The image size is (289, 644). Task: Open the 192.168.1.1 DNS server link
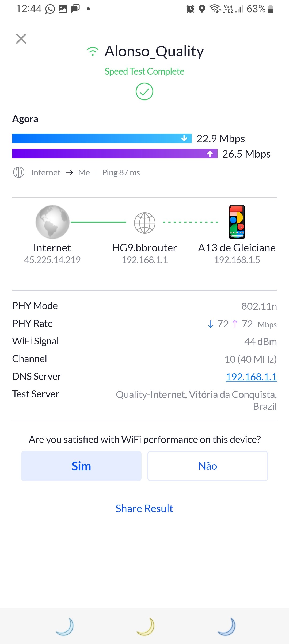[251, 377]
